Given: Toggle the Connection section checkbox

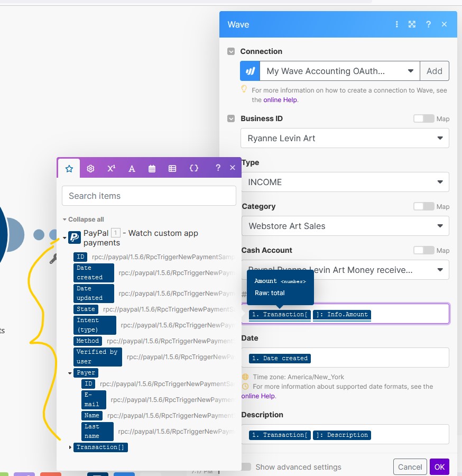Looking at the screenshot, I should [231, 51].
